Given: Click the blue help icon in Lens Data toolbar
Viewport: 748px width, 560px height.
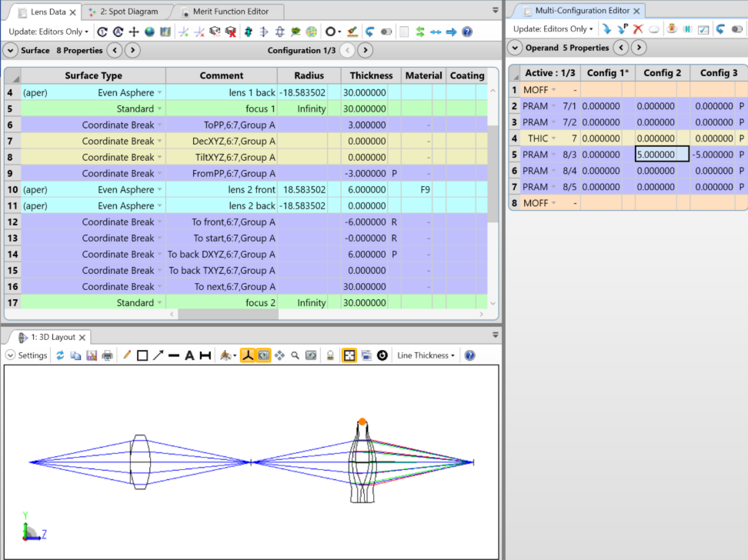Looking at the screenshot, I should pos(467,32).
